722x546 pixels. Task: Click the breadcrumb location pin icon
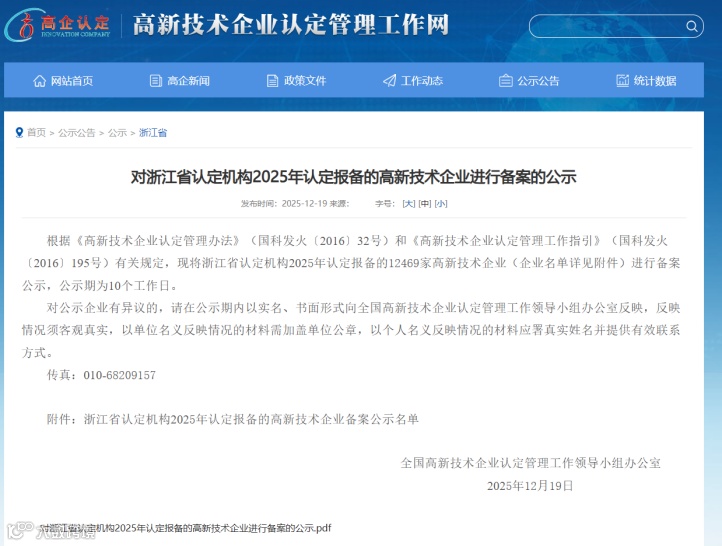pos(19,133)
